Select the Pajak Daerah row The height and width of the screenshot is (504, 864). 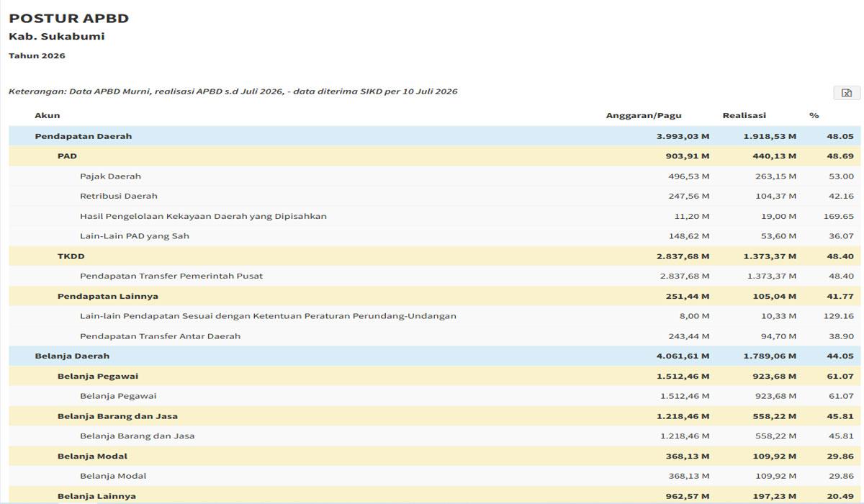pos(435,176)
